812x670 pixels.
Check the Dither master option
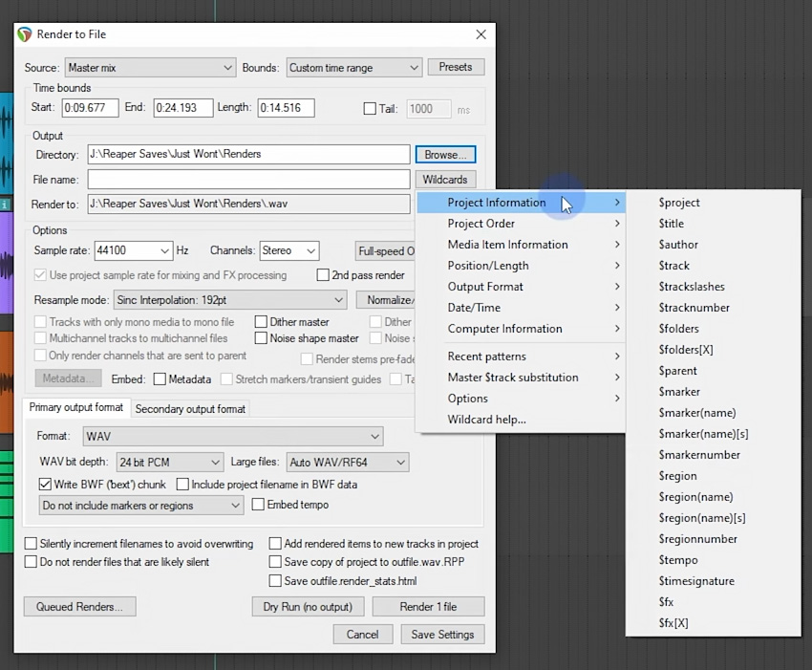tap(260, 322)
